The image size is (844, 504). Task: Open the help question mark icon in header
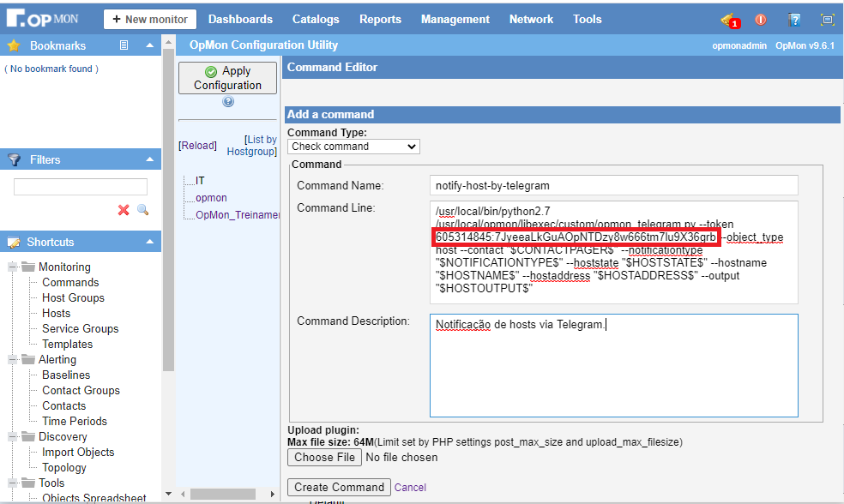click(x=794, y=20)
